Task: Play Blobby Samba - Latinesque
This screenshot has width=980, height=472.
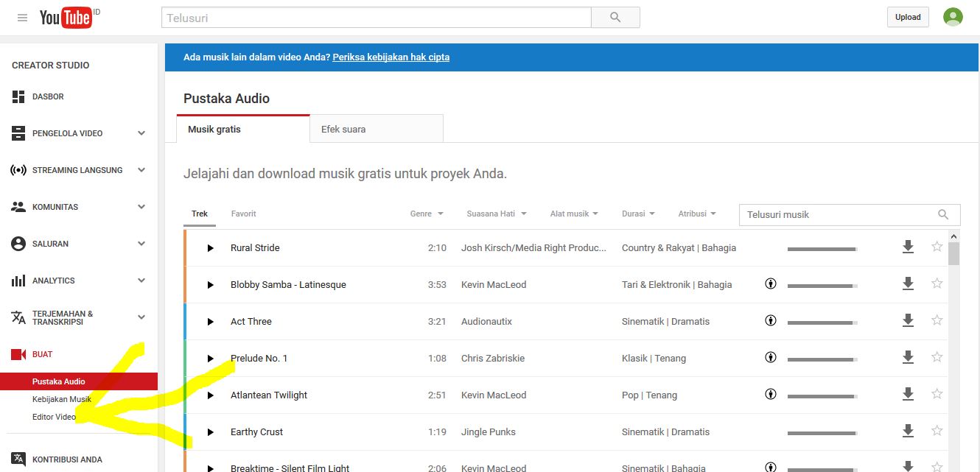Action: click(210, 285)
